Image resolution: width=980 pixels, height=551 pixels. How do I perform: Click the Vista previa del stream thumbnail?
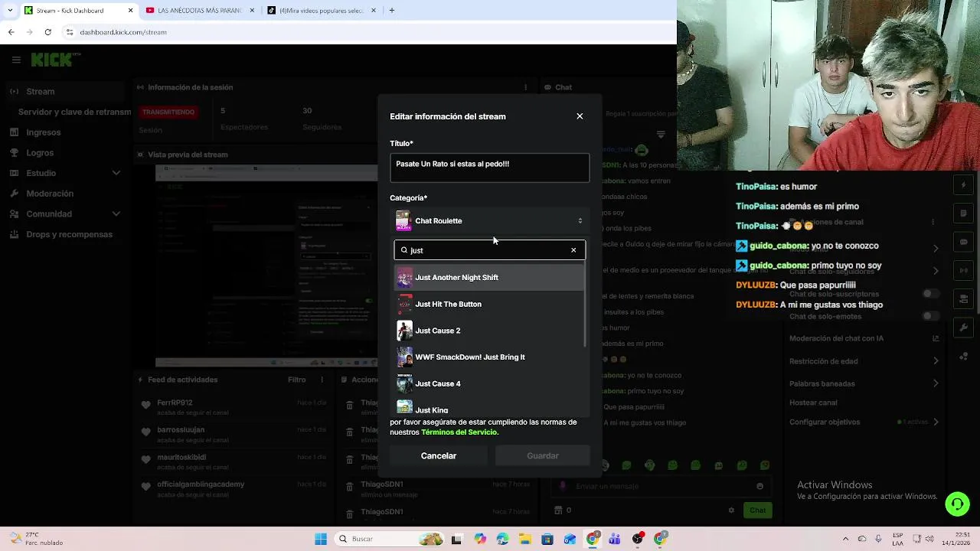pos(266,266)
